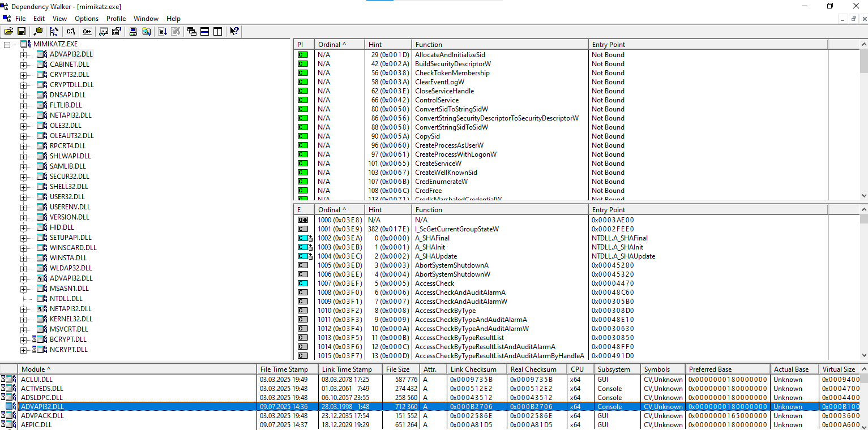Click the MIMIKATZ.EXE module icon in tree
868x430 pixels.
coord(25,44)
